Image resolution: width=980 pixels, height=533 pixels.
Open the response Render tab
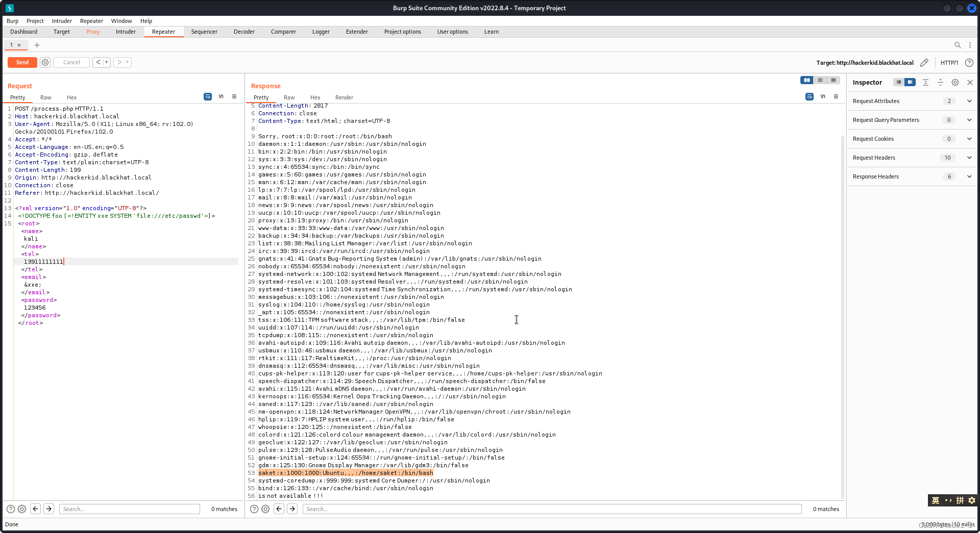[344, 97]
